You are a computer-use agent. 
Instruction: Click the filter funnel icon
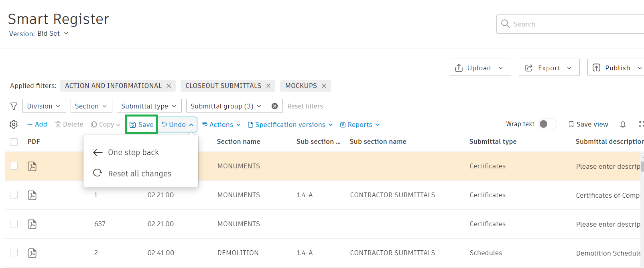[14, 106]
